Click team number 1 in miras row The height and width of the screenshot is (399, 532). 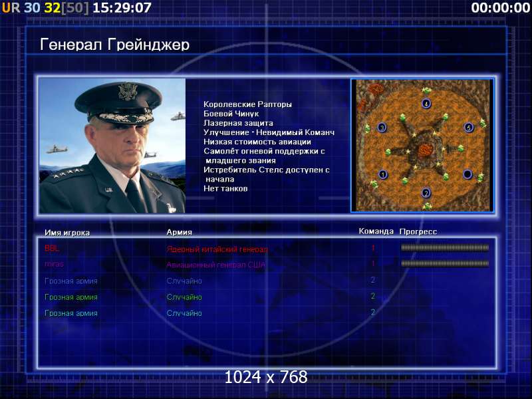pos(373,263)
